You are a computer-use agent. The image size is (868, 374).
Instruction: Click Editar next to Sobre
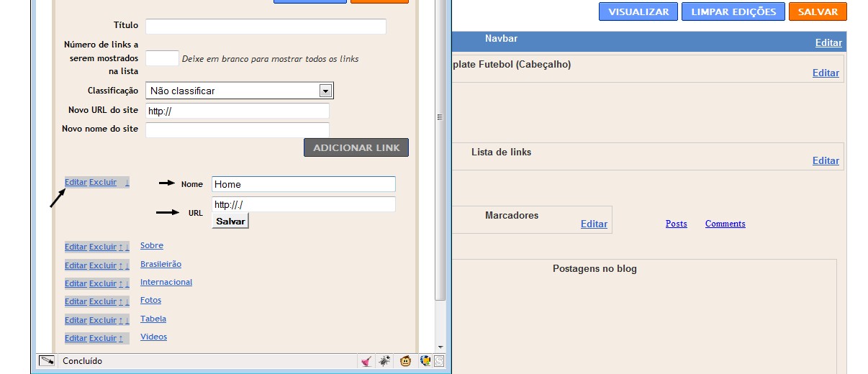click(76, 247)
